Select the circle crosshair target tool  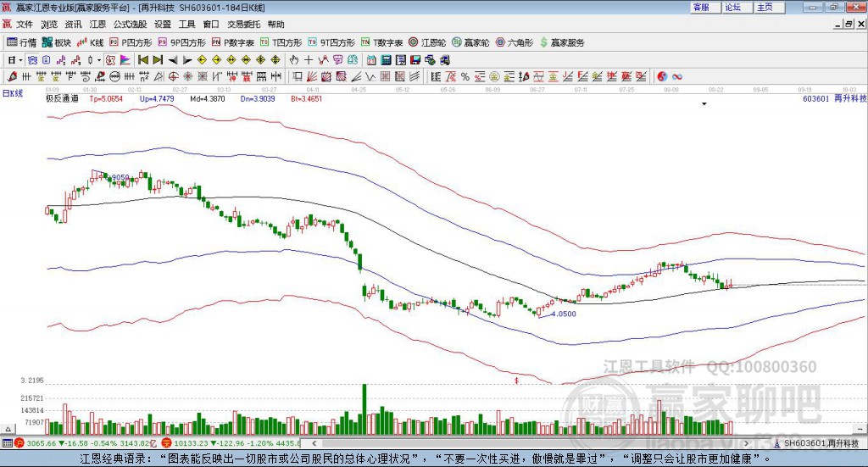pyautogui.click(x=173, y=77)
